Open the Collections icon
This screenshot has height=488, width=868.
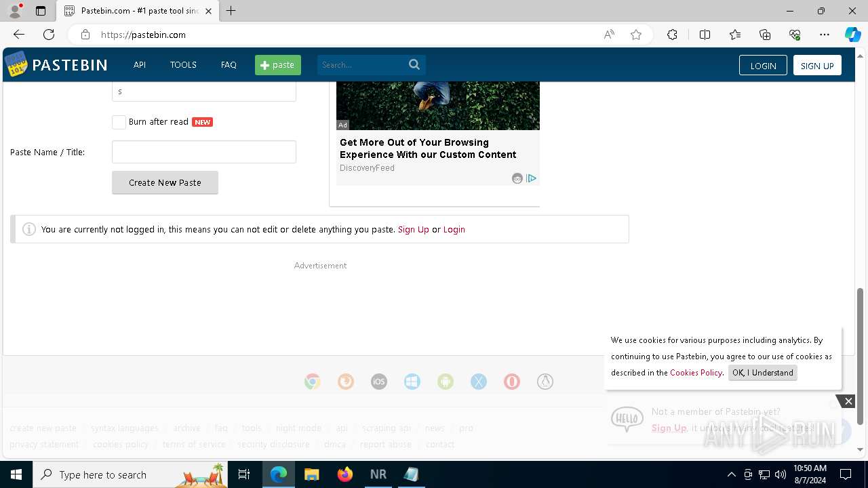pos(765,35)
